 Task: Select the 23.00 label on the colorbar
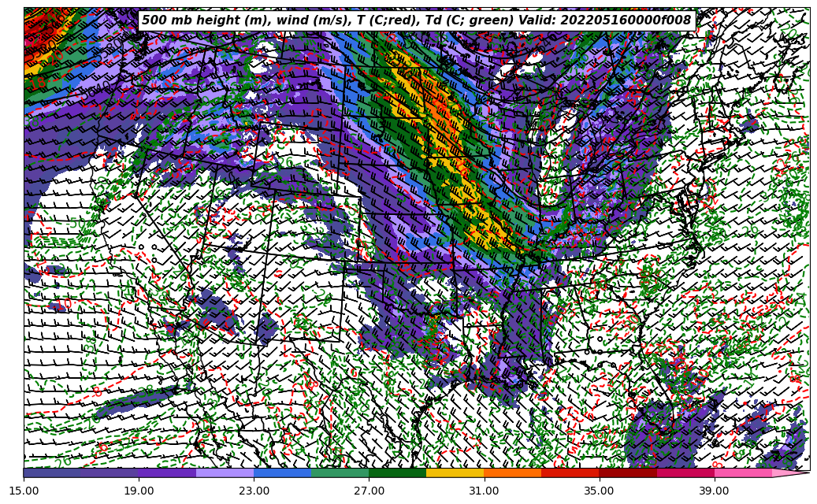[x=254, y=491]
